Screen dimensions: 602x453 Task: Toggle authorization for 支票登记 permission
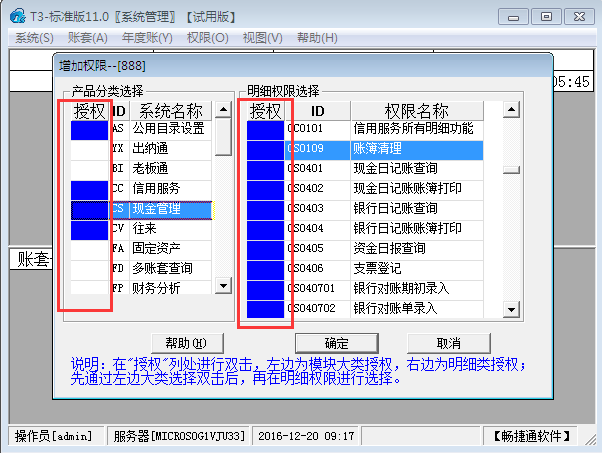(266, 268)
